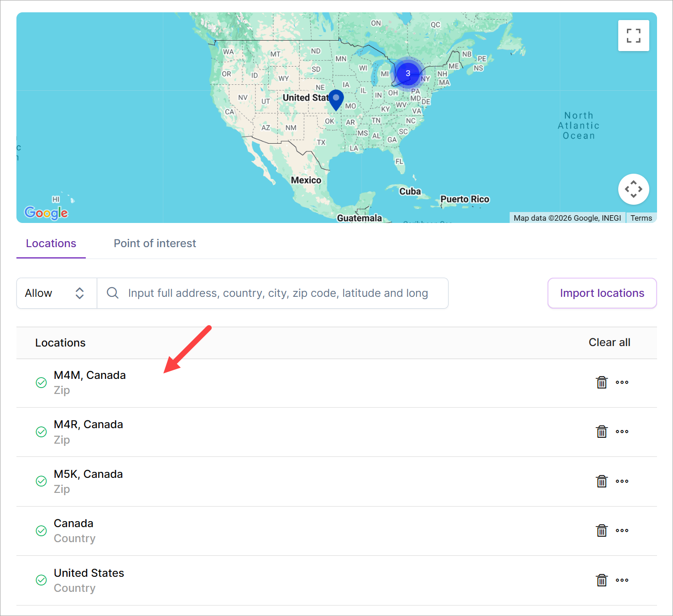
Task: Toggle fullscreen map view
Action: (633, 36)
